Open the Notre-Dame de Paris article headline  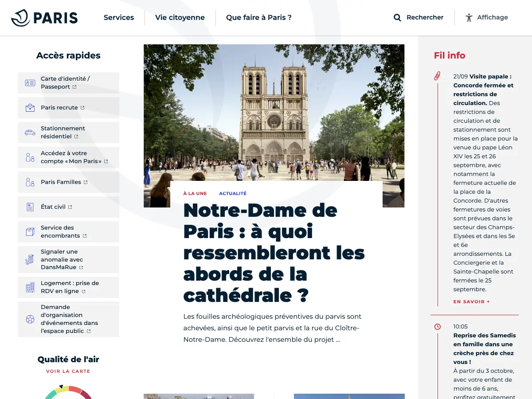(274, 253)
